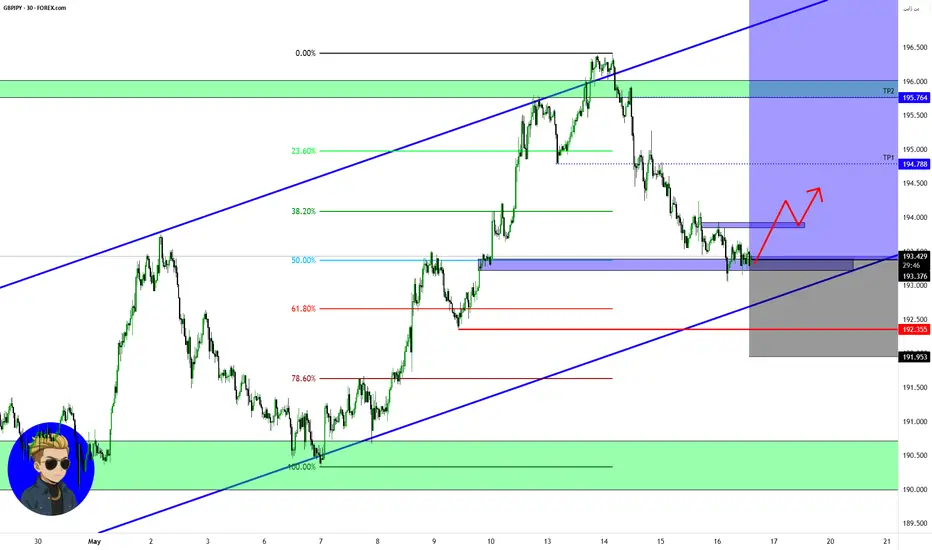The height and width of the screenshot is (550, 932).
Task: Select the 23.60% Fibonacci level label
Action: 304,151
